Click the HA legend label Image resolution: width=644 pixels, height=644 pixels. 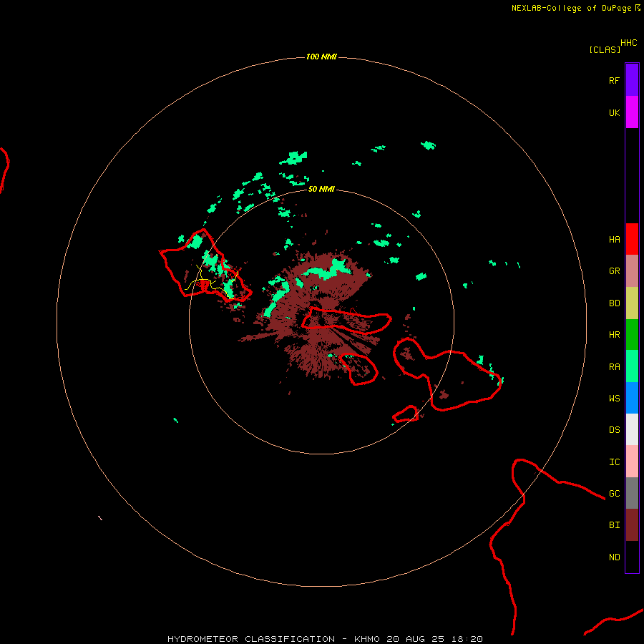[614, 240]
